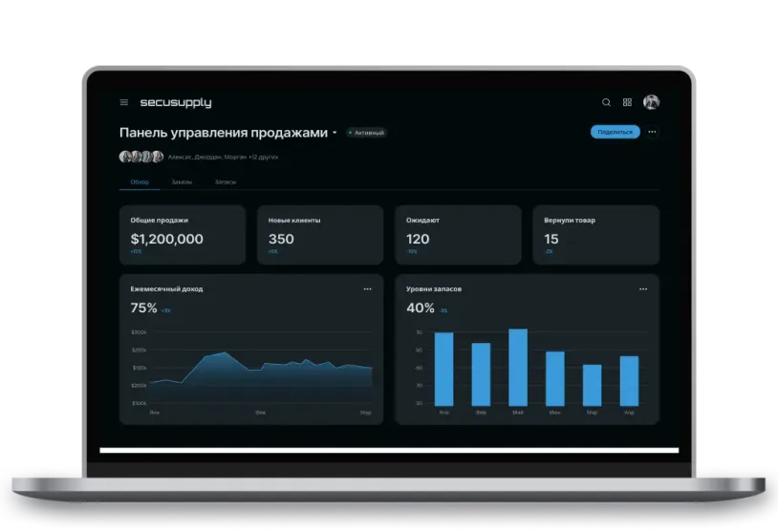
Task: Open the Ежемесячный доход card options menu
Action: click(367, 288)
